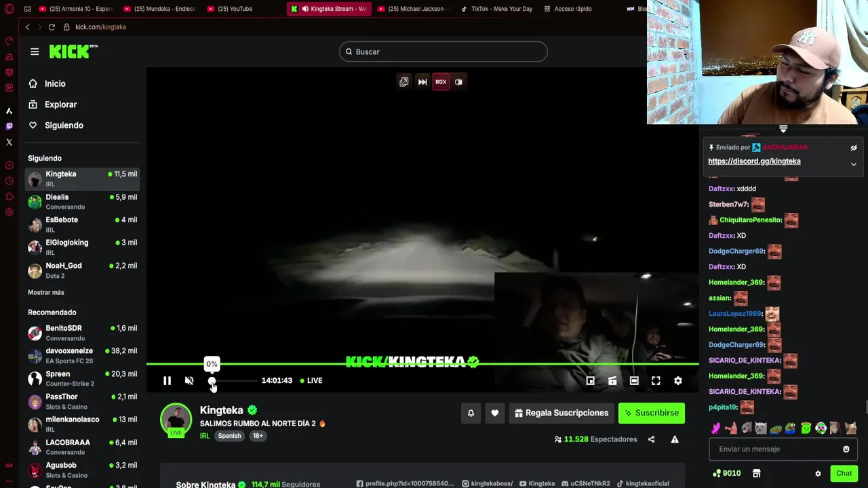Open the emoji picker in chat input
Screen dimensions: 868x488
coord(846,449)
